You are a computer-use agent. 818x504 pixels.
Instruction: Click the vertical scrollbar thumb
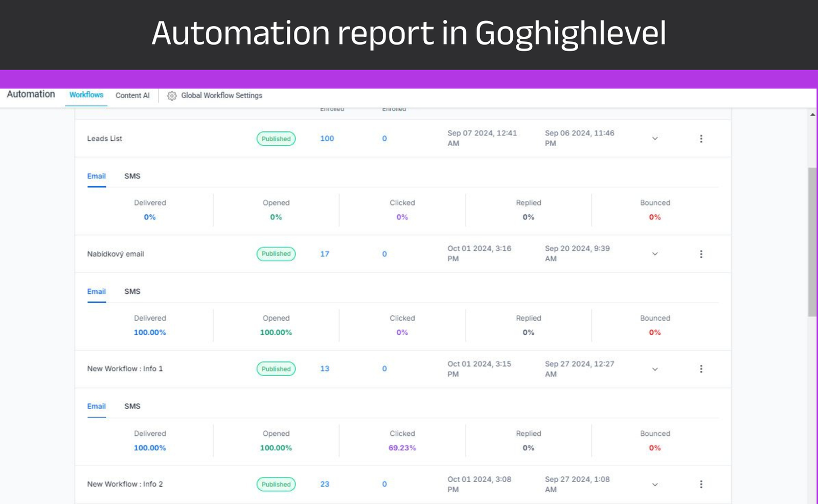(x=812, y=240)
